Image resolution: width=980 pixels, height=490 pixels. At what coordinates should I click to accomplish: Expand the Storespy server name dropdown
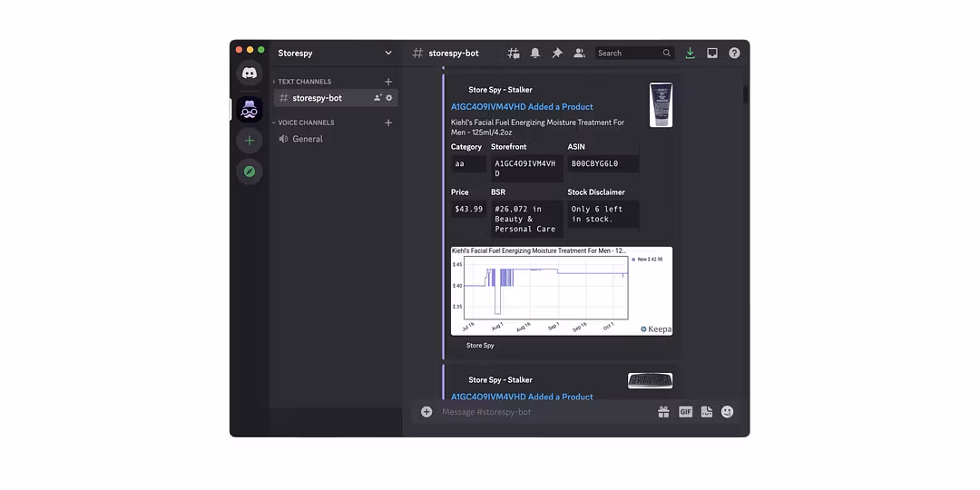click(388, 54)
